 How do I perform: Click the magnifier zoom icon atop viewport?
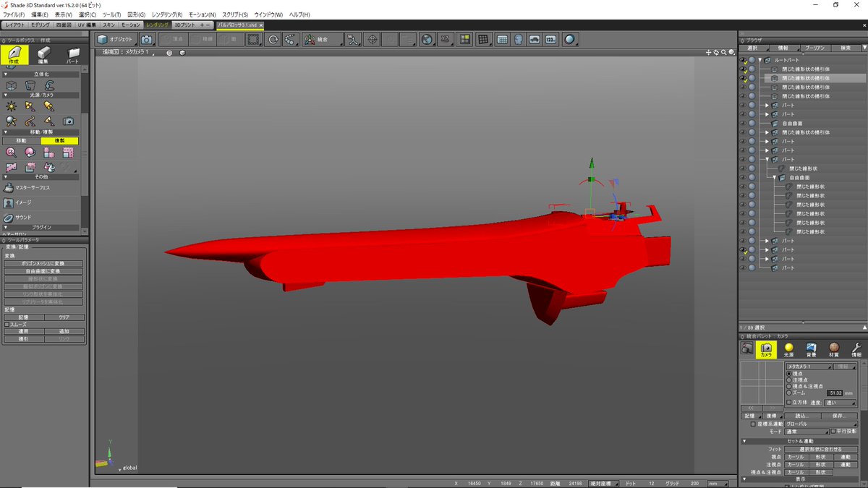click(x=723, y=52)
